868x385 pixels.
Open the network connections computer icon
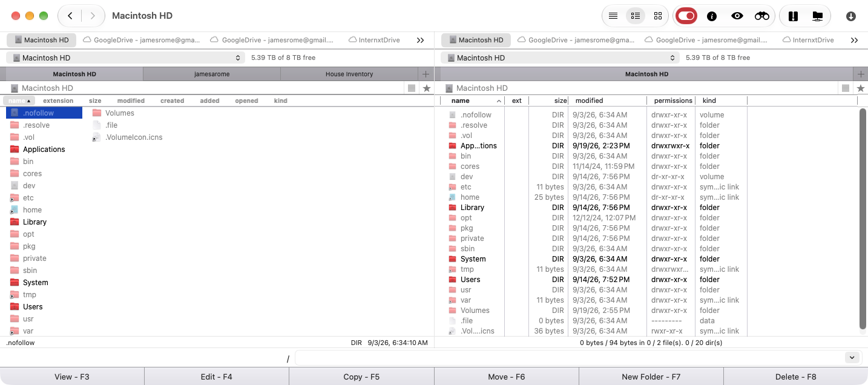tap(818, 16)
